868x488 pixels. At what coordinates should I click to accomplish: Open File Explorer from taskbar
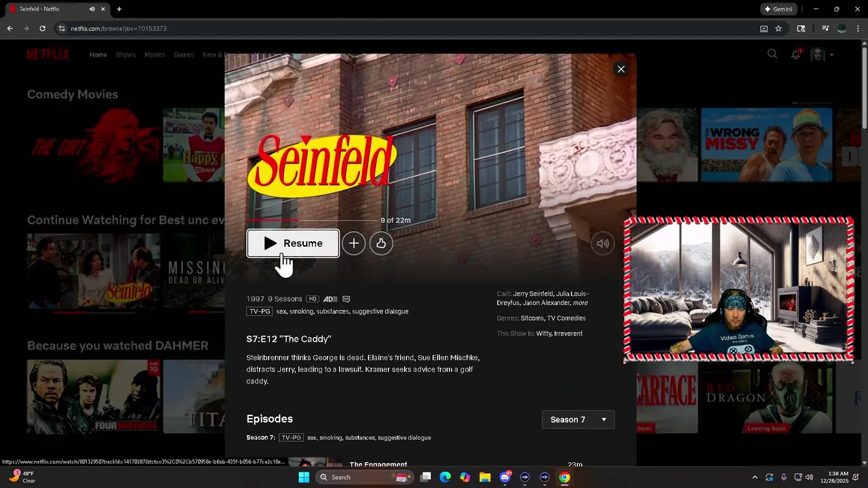coord(485,477)
